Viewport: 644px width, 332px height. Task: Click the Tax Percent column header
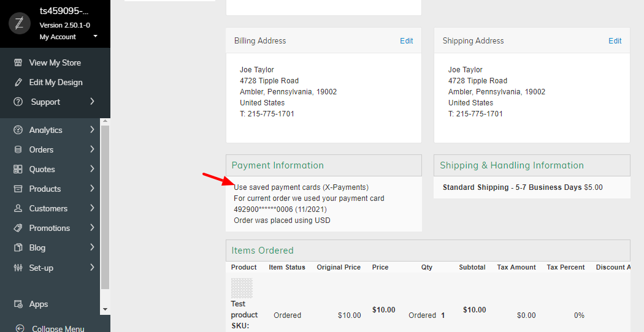(565, 267)
